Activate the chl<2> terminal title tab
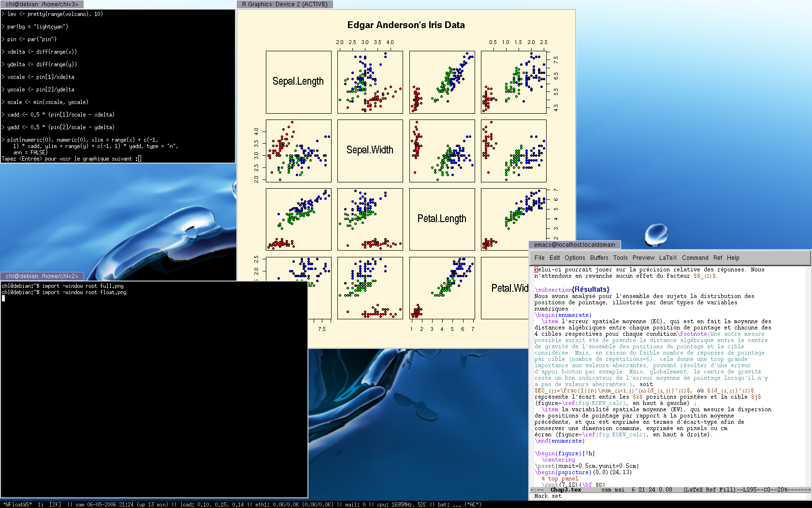 pos(42,276)
